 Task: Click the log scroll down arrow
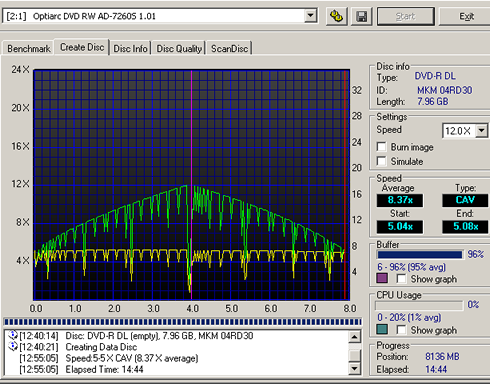tap(354, 368)
